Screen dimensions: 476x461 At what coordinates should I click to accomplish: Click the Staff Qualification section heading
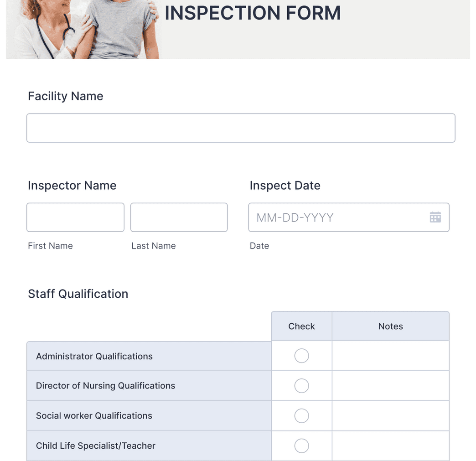pos(78,294)
